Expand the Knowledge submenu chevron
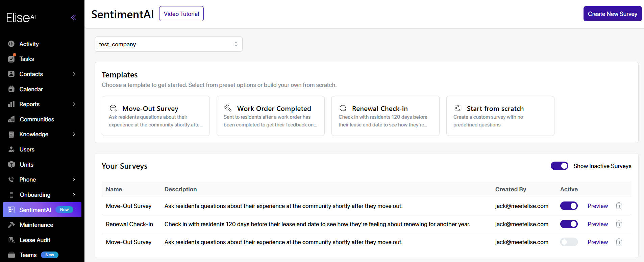Viewport: 644px width, 262px height. click(74, 134)
